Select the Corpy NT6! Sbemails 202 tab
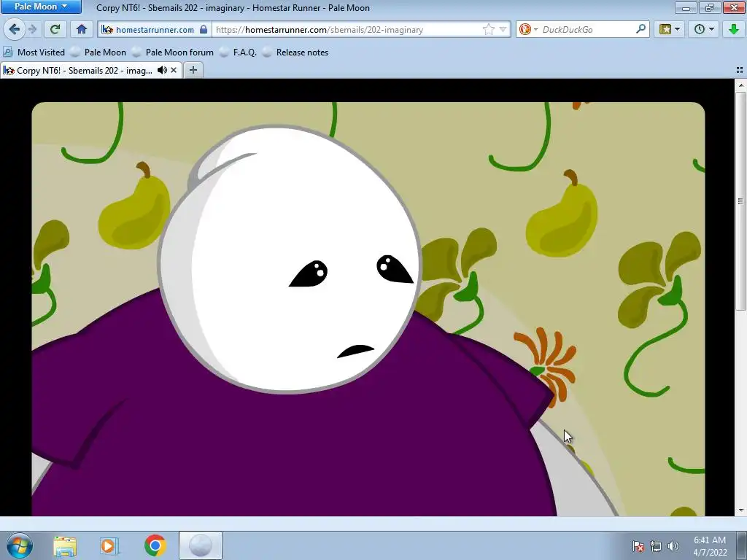Screen dimensions: 747x560 click(85, 71)
